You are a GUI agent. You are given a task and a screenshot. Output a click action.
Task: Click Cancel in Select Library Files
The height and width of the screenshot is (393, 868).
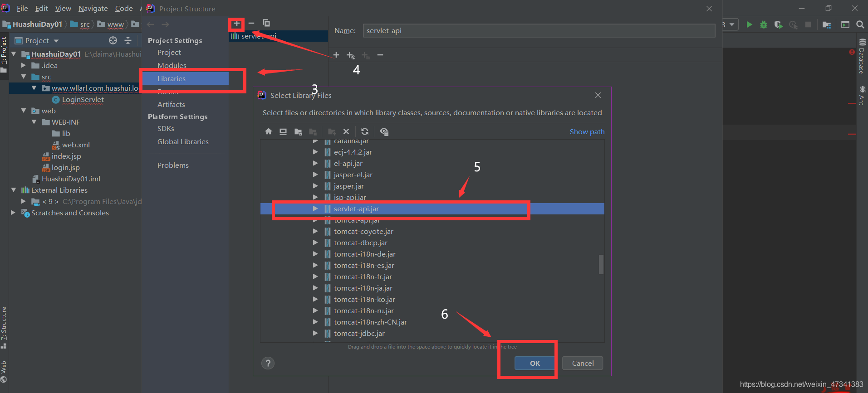click(583, 363)
